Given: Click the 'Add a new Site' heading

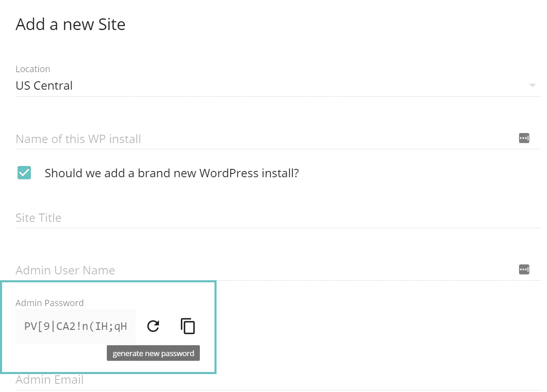Looking at the screenshot, I should (x=70, y=24).
